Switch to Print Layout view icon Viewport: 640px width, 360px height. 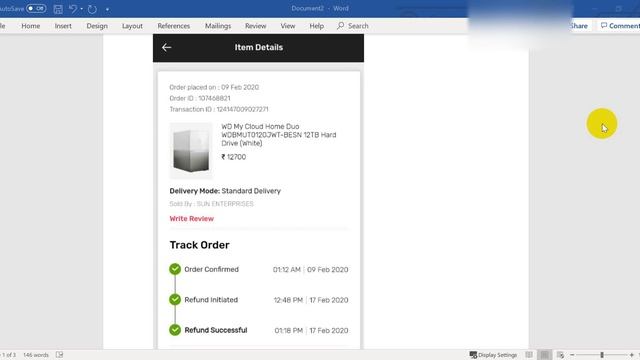[544, 355]
